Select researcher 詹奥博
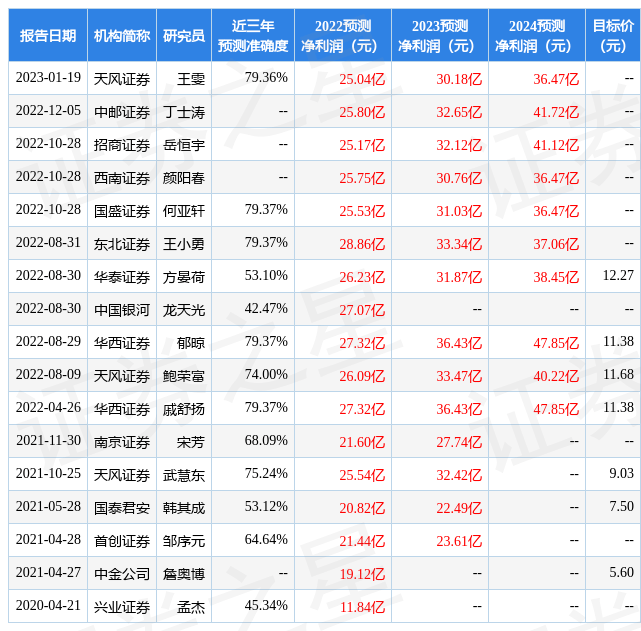 184,574
